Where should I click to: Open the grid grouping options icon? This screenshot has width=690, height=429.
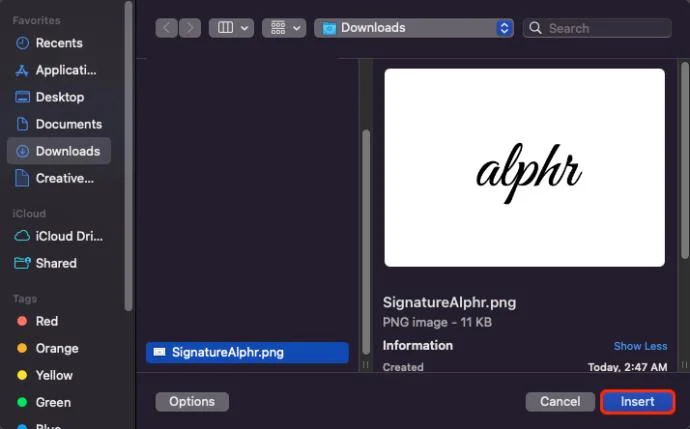(278, 28)
